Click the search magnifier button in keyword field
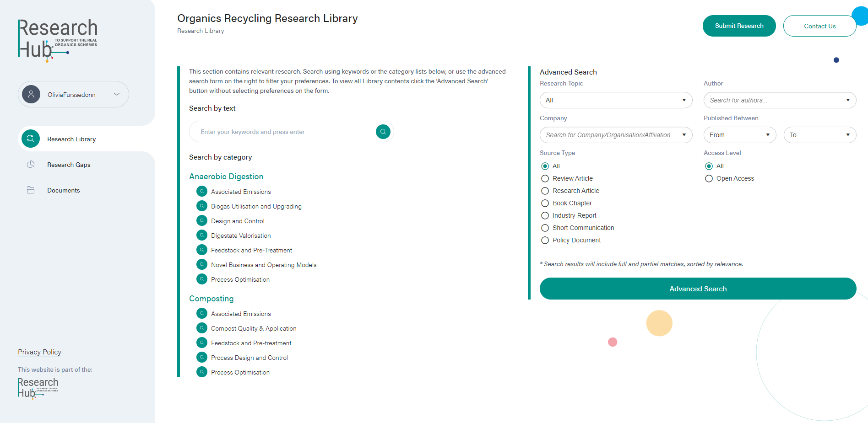The height and width of the screenshot is (423, 868). point(383,132)
